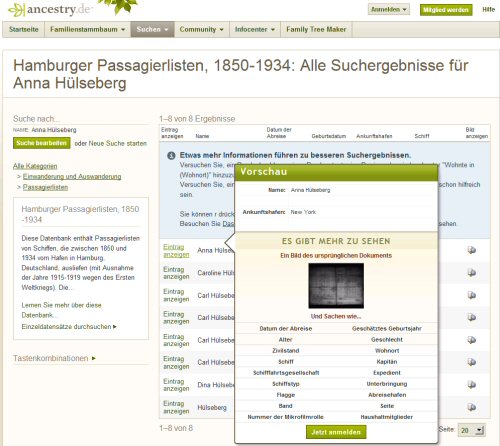View image icon for first Carl Hülseberg row
500x446 pixels.
point(471,295)
